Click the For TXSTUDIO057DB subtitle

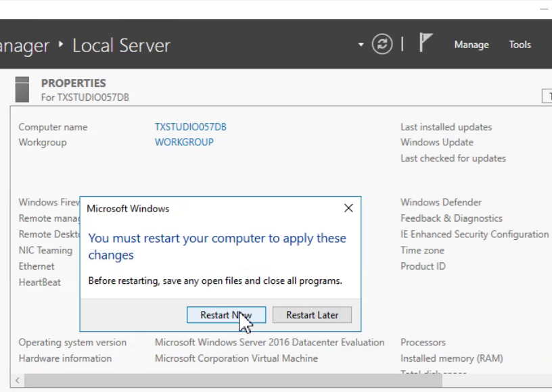85,97
